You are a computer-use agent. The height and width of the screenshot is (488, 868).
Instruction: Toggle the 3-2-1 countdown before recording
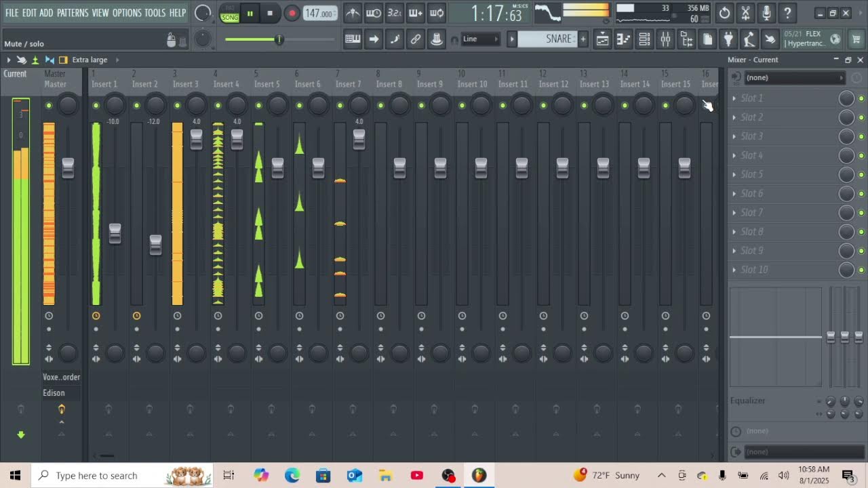coord(395,13)
